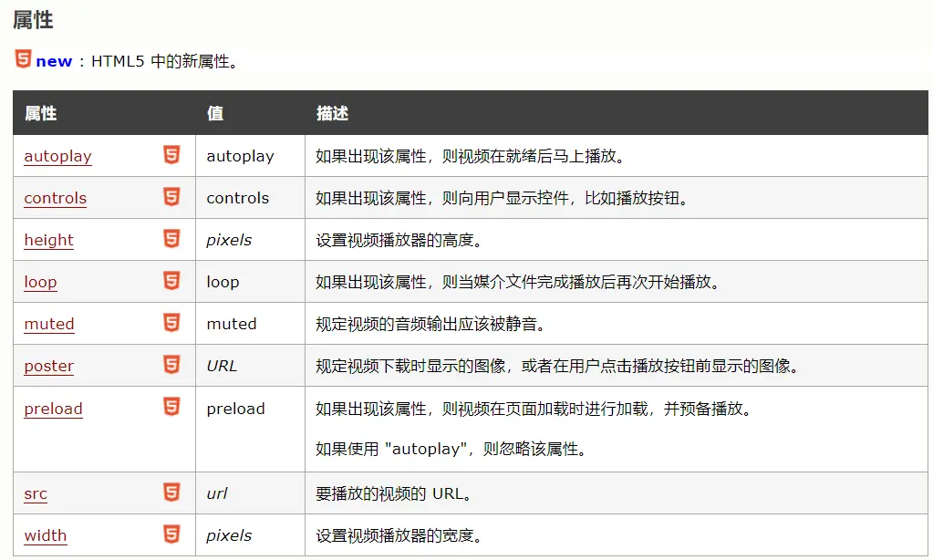Open the poster attribute link
Image resolution: width=933 pixels, height=560 pixels.
(x=48, y=366)
